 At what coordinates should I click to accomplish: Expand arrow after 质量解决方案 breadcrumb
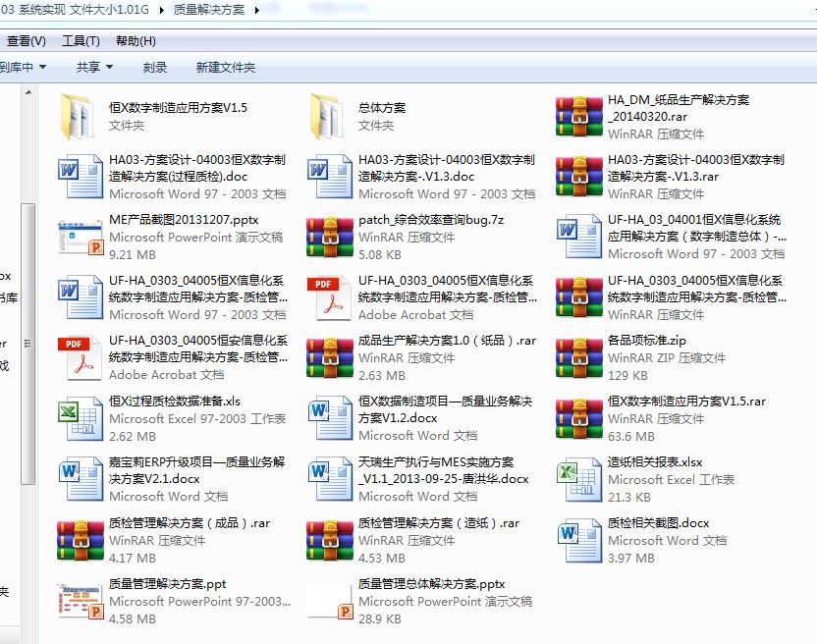pyautogui.click(x=256, y=10)
